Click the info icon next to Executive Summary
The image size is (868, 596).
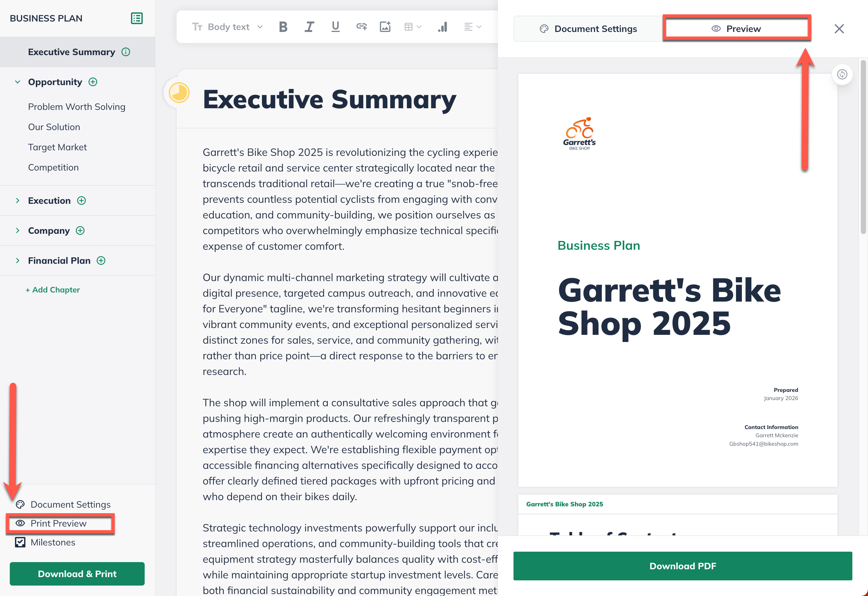point(126,52)
